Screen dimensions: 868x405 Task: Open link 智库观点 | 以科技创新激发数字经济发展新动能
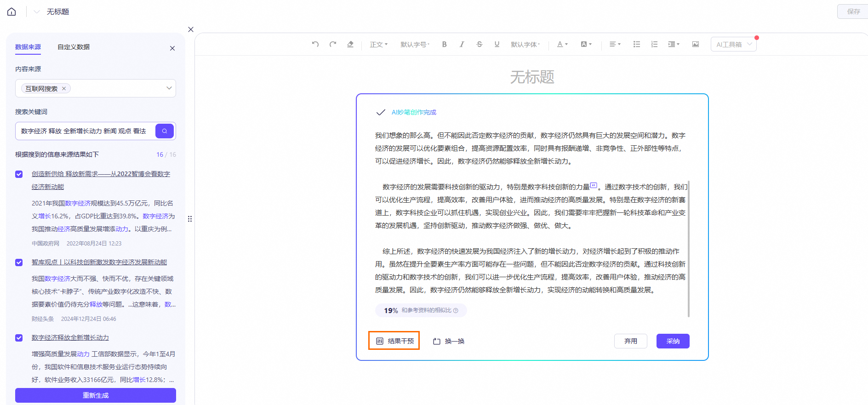tap(99, 262)
